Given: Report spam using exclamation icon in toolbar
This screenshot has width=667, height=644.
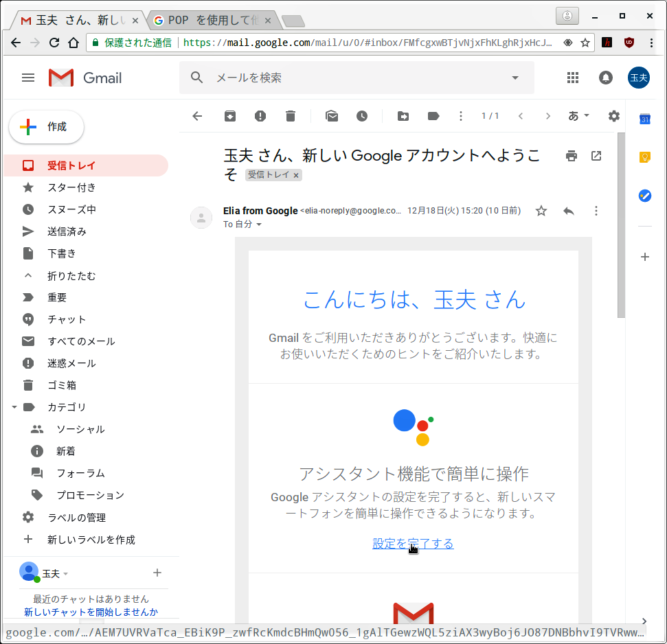Looking at the screenshot, I should (260, 116).
